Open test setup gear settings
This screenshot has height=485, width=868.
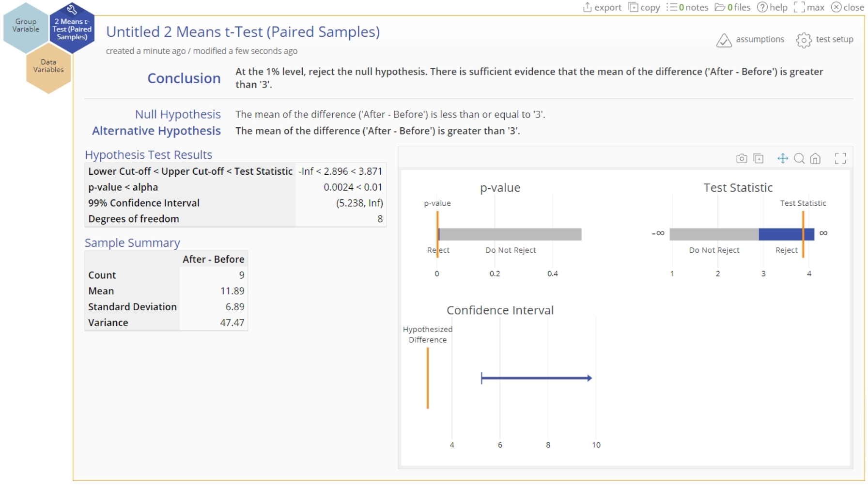[x=824, y=40]
